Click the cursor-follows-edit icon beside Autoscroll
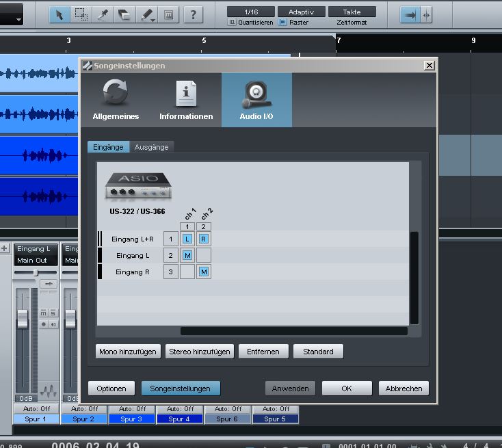Viewport: 502px width, 448px height. [x=426, y=15]
